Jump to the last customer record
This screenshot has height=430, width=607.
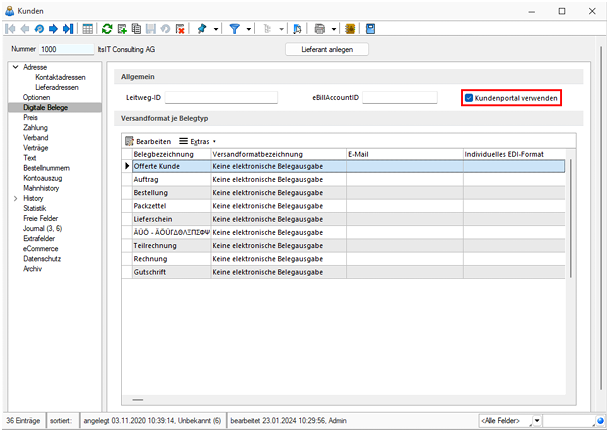(68, 29)
